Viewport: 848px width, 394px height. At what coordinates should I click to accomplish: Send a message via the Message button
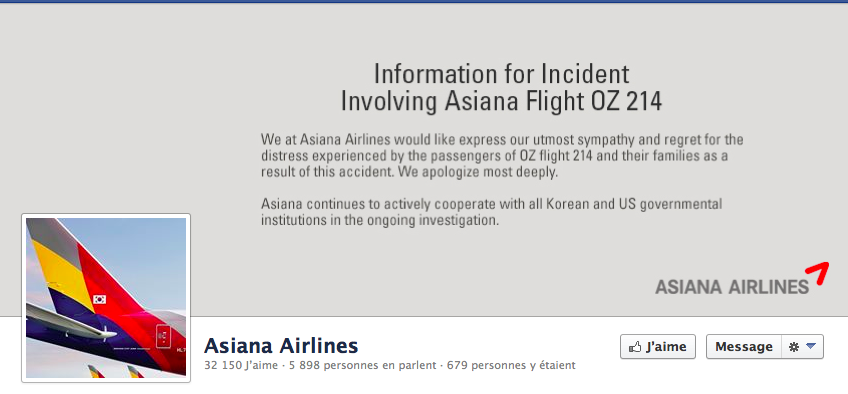(744, 346)
